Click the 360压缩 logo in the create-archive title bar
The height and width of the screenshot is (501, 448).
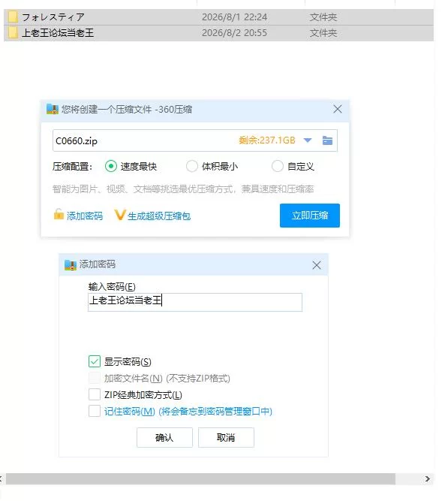click(53, 109)
